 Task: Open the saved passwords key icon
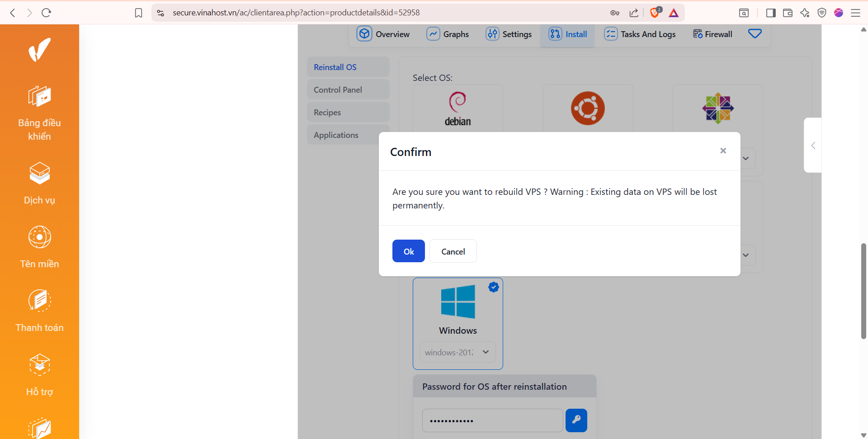[615, 13]
